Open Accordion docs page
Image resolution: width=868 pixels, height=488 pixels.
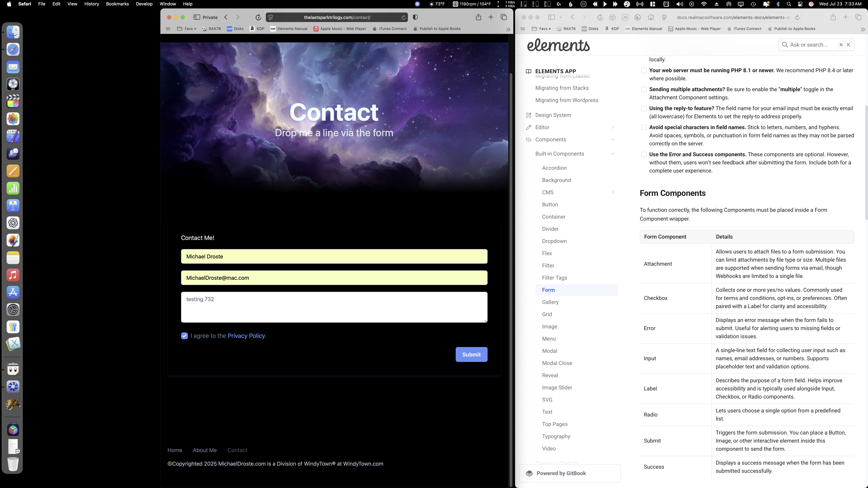[554, 168]
